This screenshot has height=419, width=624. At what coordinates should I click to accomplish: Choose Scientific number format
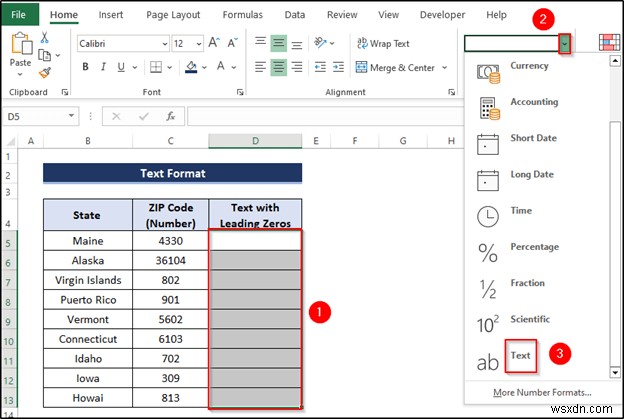coord(536,325)
